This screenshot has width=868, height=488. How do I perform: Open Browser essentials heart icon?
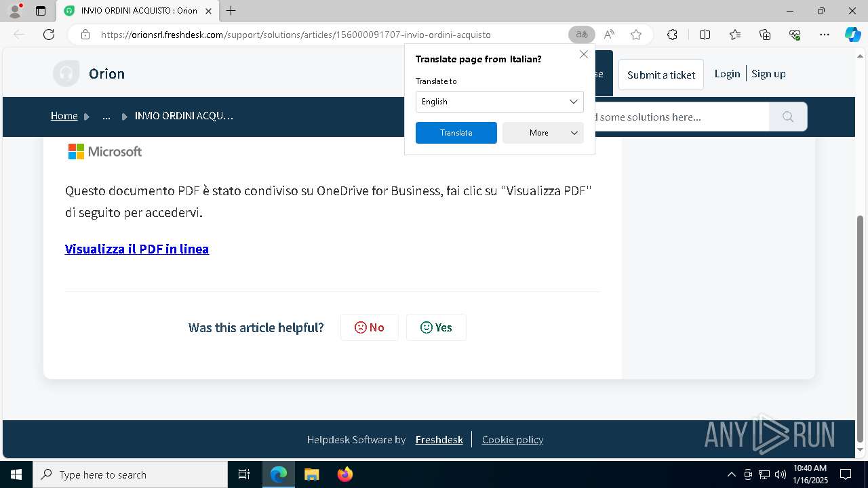795,35
